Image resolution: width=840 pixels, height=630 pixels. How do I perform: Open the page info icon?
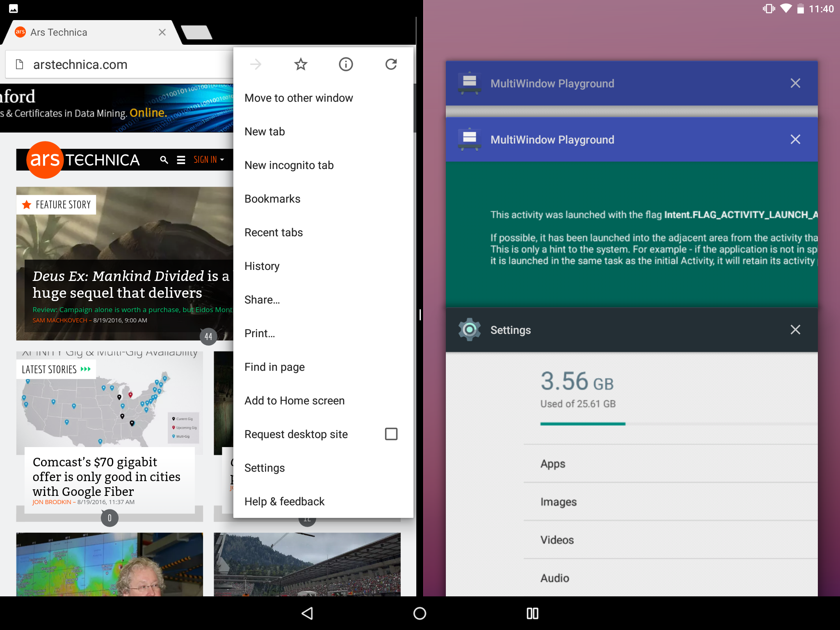[x=346, y=64]
